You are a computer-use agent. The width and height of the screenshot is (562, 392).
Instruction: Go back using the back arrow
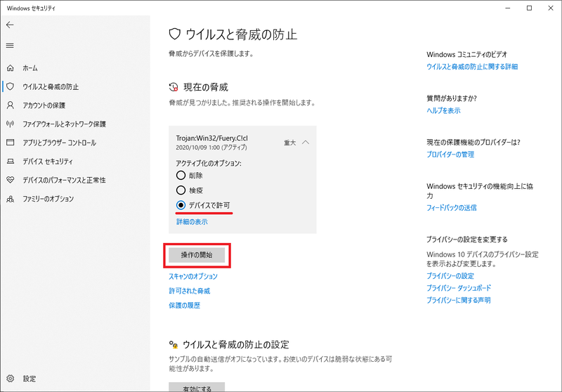(10, 25)
